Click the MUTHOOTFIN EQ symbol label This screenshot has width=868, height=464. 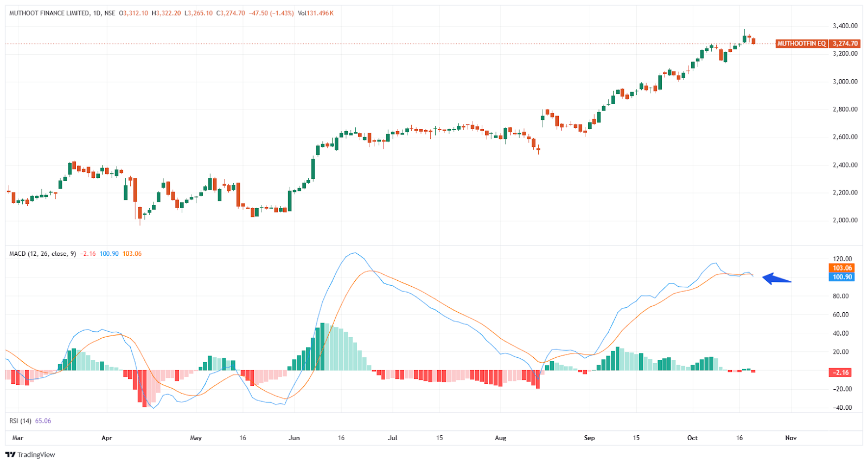pos(801,43)
